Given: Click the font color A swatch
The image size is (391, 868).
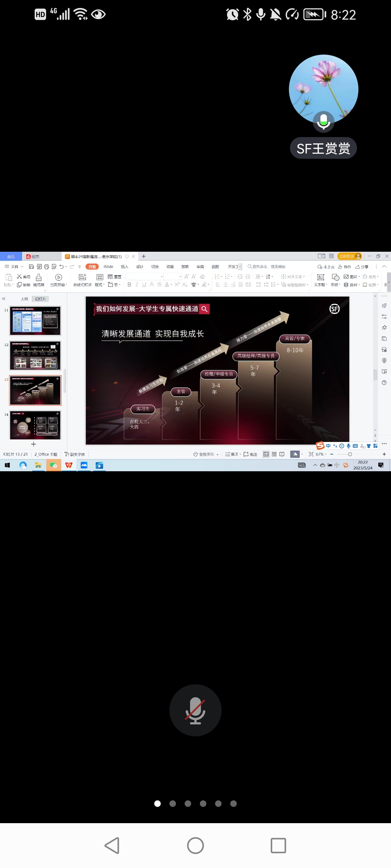Looking at the screenshot, I should coord(167,285).
